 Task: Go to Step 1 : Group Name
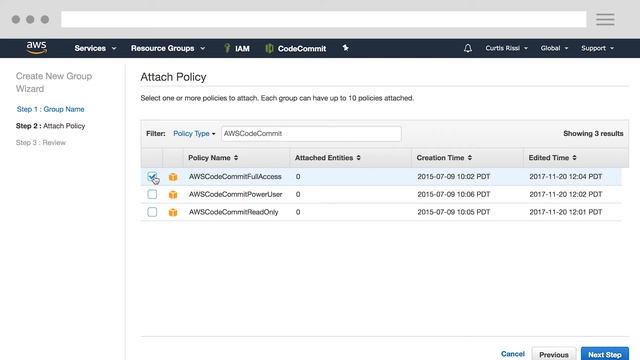coord(51,109)
